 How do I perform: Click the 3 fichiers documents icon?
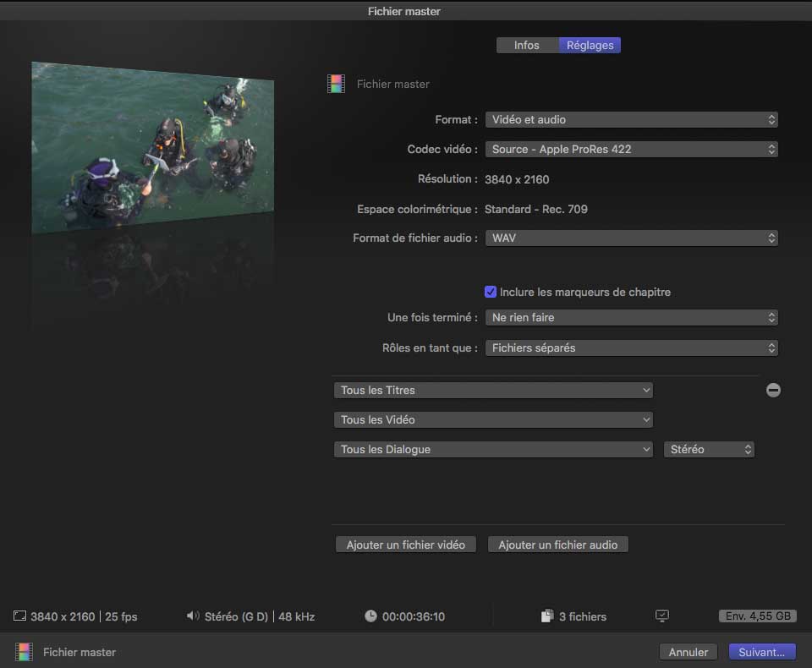click(546, 616)
